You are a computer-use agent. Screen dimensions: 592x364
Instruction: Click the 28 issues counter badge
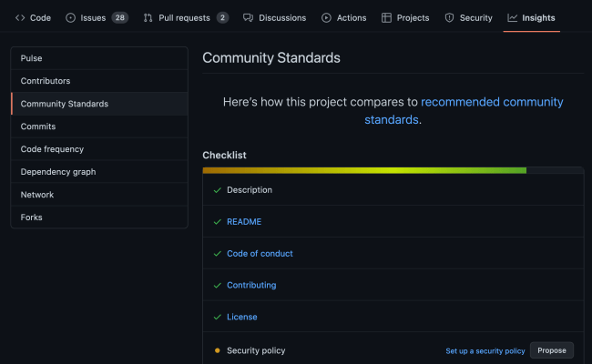point(120,17)
